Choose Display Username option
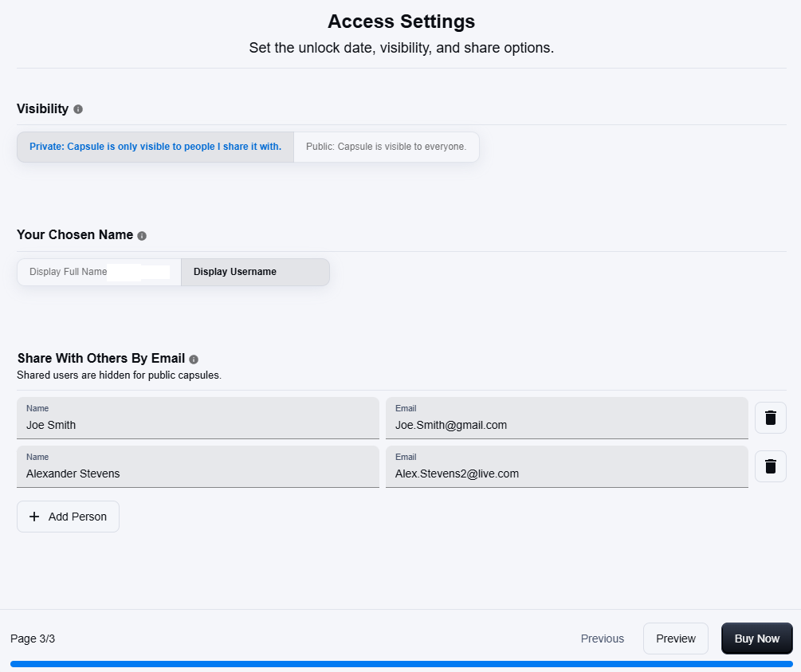The image size is (801, 672). pyautogui.click(x=255, y=272)
